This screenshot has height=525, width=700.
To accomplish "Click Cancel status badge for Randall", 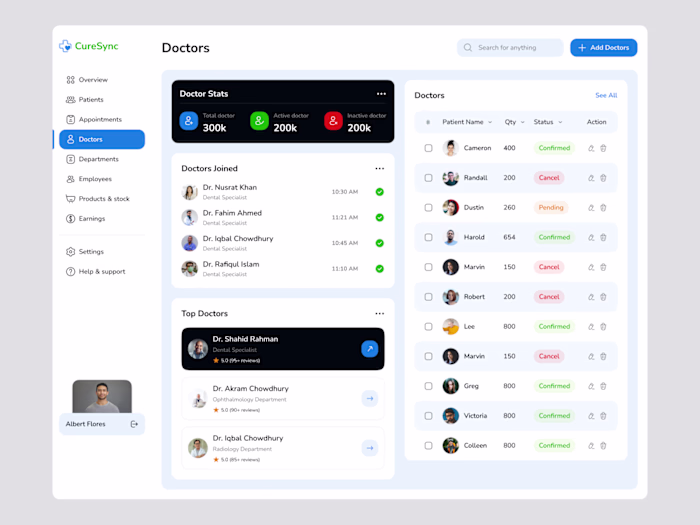I will 549,178.
